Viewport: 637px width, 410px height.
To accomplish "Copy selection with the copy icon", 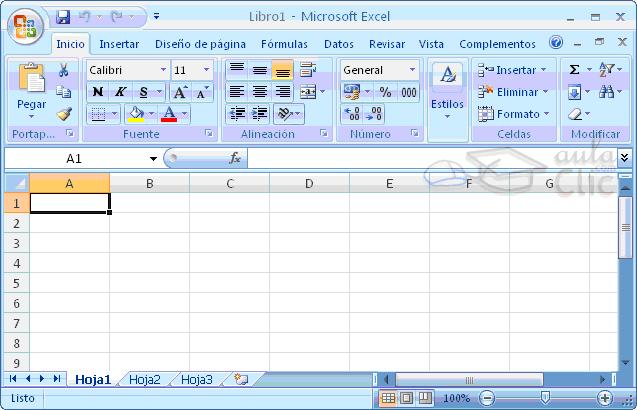I will click(x=63, y=92).
